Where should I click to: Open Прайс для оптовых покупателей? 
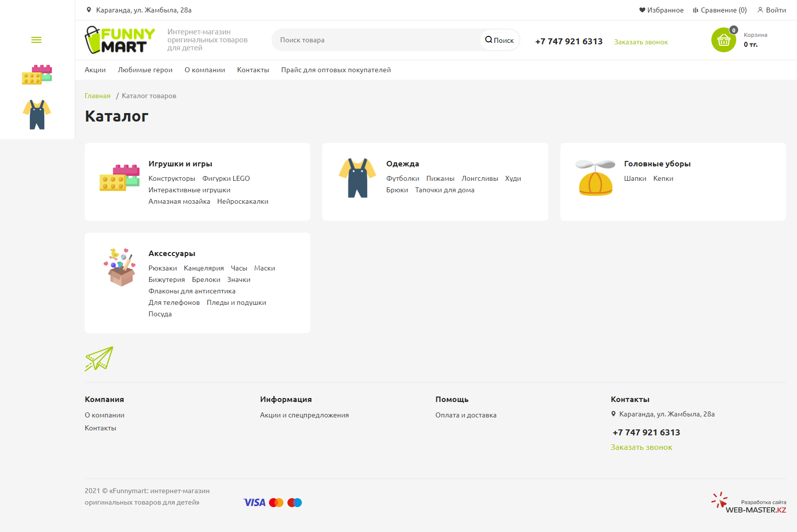tap(336, 70)
